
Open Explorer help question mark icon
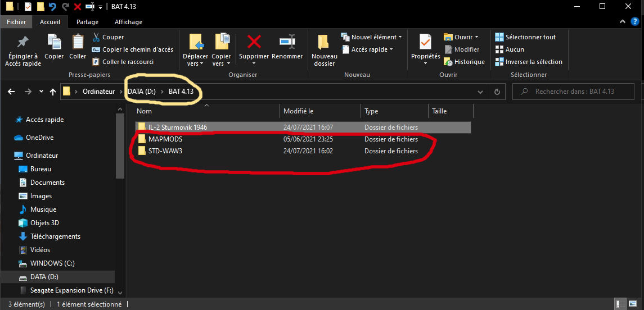(x=635, y=22)
